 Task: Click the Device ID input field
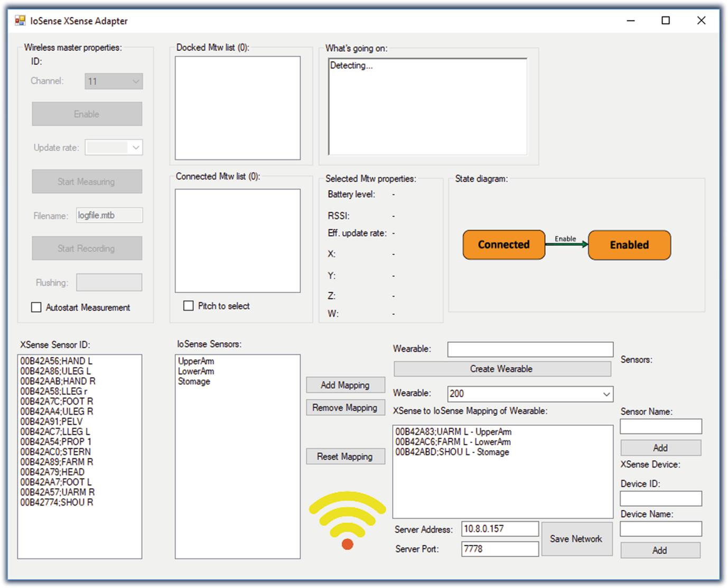click(x=661, y=498)
